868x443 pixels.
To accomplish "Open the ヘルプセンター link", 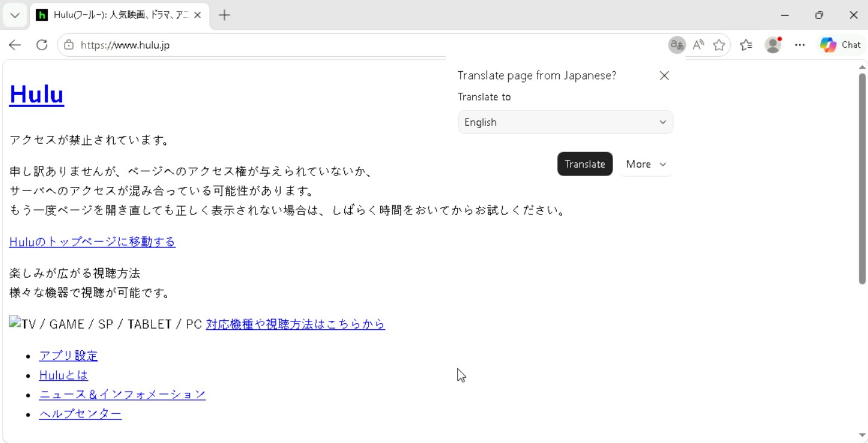I will pyautogui.click(x=80, y=414).
